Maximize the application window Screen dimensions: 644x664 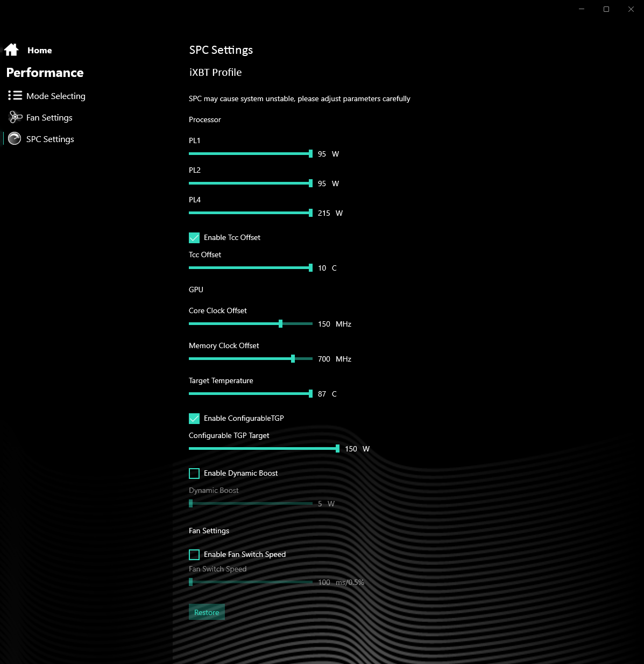point(606,9)
